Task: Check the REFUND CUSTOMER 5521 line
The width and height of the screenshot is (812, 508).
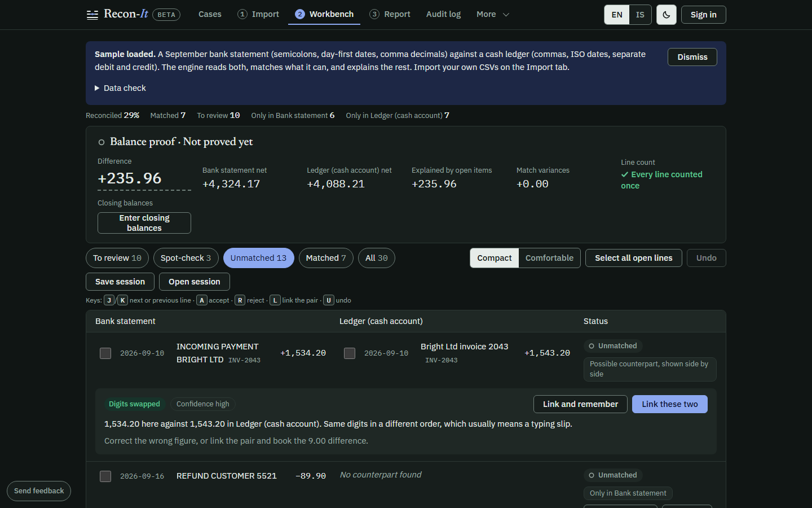Action: click(105, 476)
